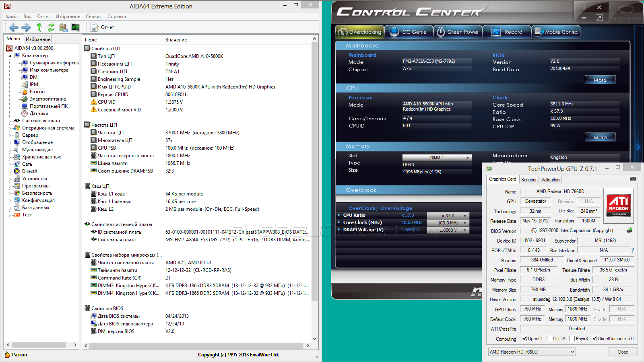Select the Датчики sensors item in tree
644x362 pixels.
pyautogui.click(x=35, y=113)
